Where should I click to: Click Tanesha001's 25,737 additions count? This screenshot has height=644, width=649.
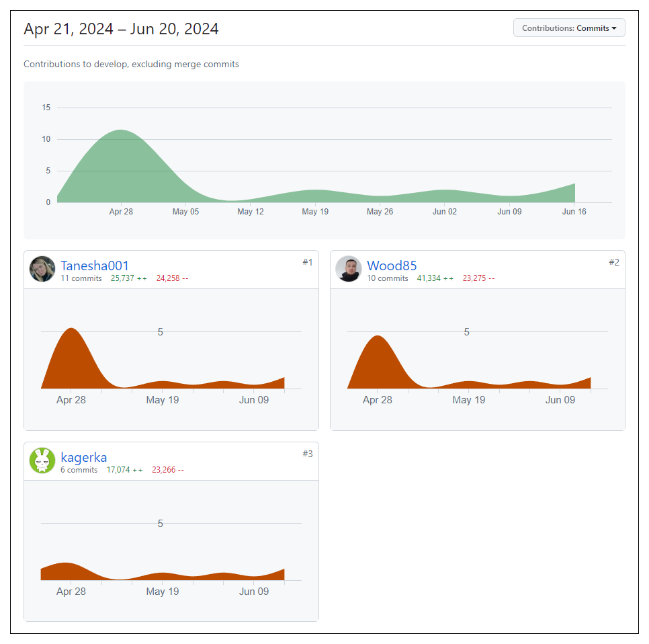tap(129, 278)
